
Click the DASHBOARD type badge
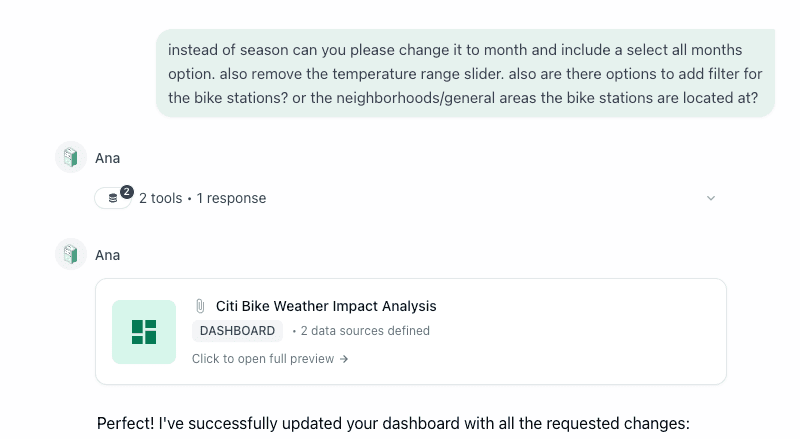pyautogui.click(x=237, y=331)
